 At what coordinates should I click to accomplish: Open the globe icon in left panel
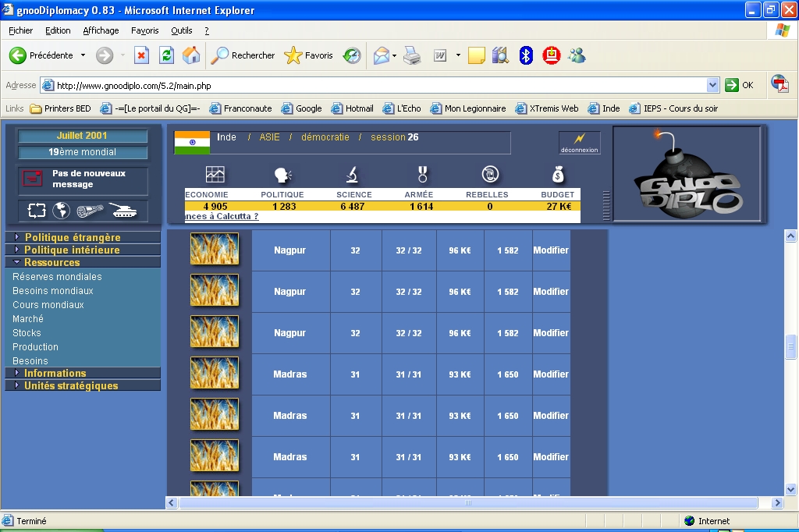coord(61,210)
